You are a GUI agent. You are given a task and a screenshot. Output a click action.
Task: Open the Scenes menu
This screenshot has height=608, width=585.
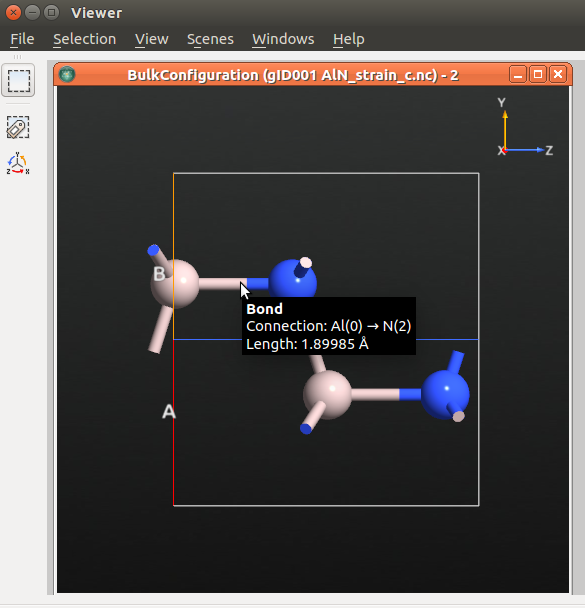[210, 39]
